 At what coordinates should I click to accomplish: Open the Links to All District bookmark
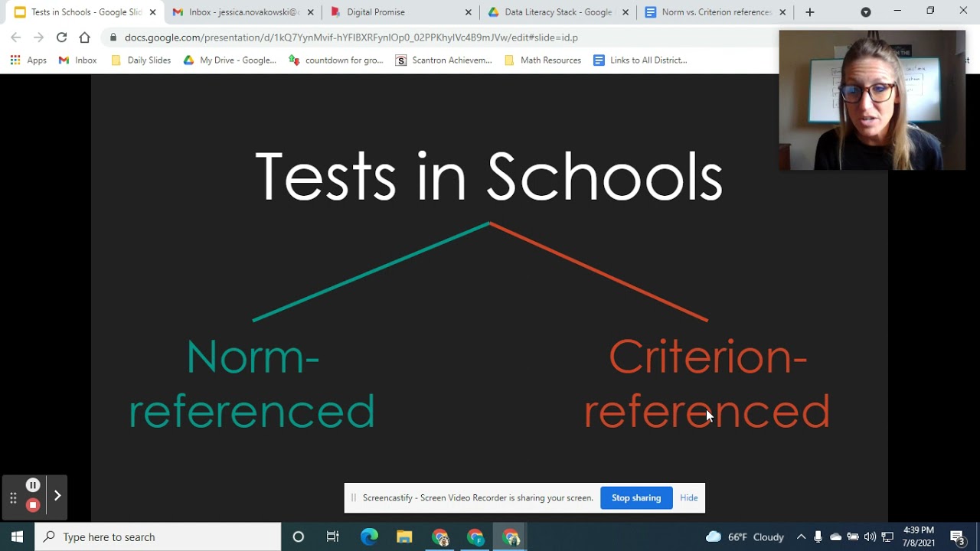coord(641,60)
